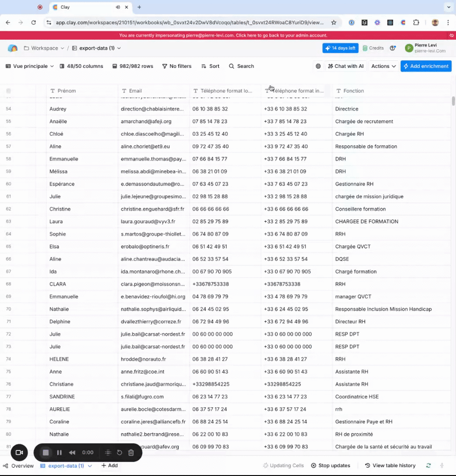The height and width of the screenshot is (476, 456).
Task: Switch to the Overview tab
Action: [19, 466]
